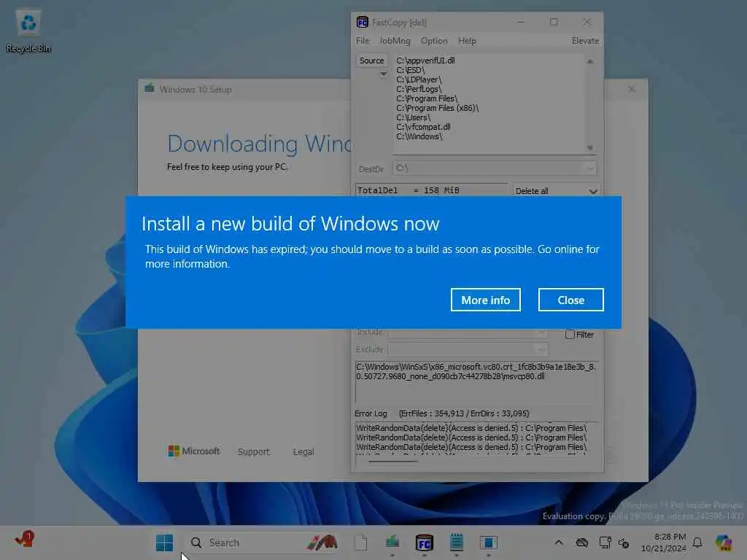Screen dimensions: 747x560
Task: Select C:\Program Files (x86)\ source entry
Action: coord(438,108)
